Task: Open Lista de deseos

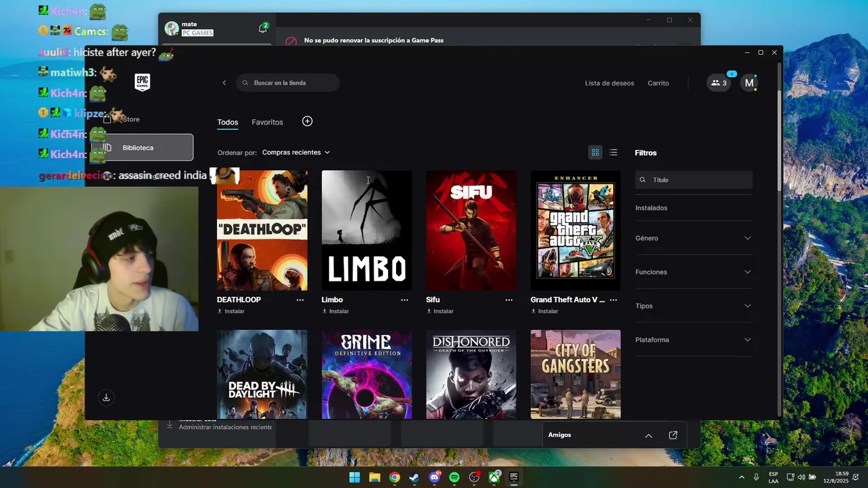Action: tap(610, 83)
